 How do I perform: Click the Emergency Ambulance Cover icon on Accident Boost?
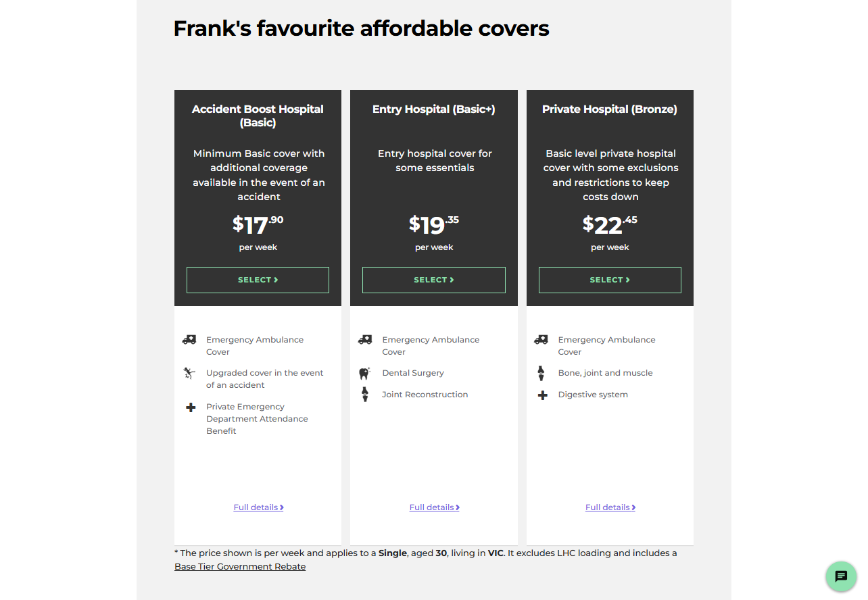coord(189,340)
